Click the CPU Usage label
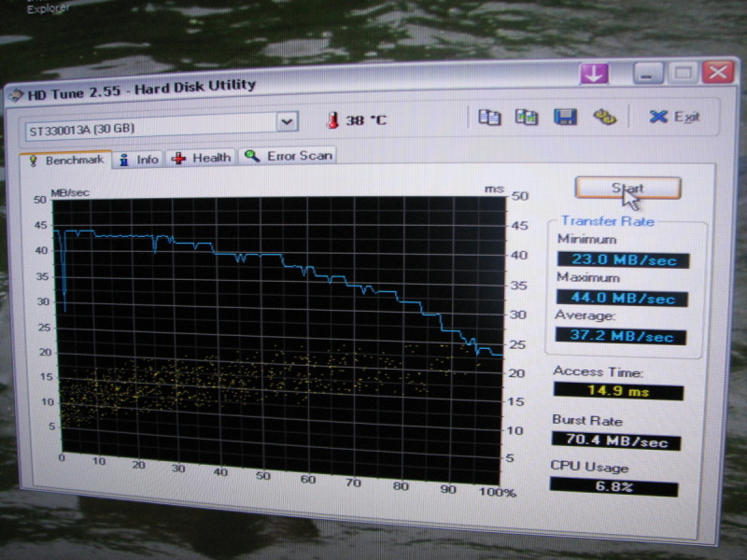 589,467
